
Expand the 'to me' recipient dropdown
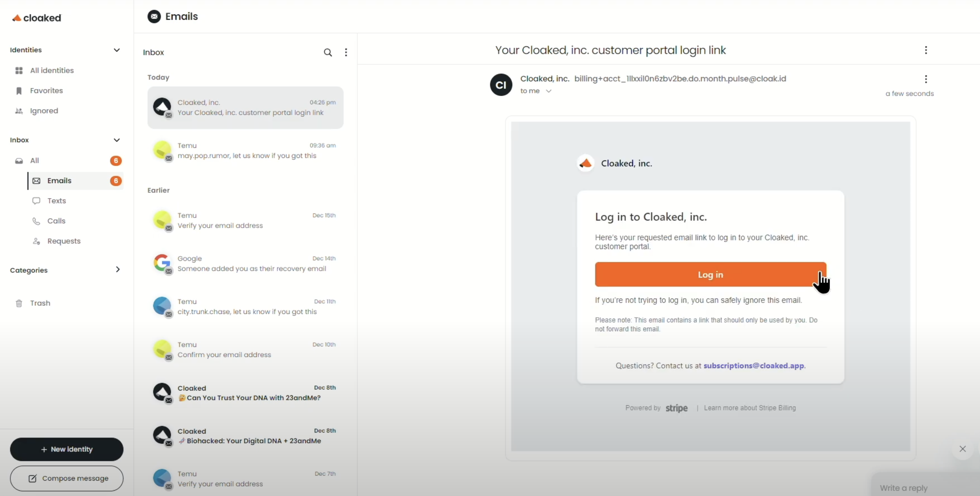(x=548, y=91)
